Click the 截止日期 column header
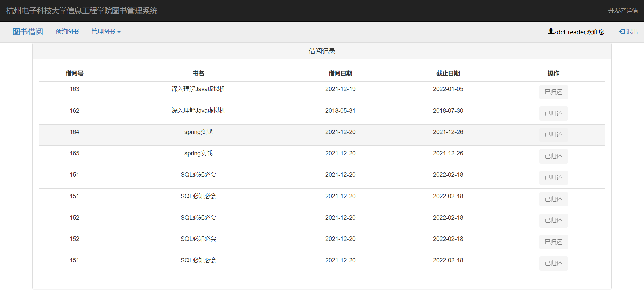The height and width of the screenshot is (303, 644). coord(448,73)
